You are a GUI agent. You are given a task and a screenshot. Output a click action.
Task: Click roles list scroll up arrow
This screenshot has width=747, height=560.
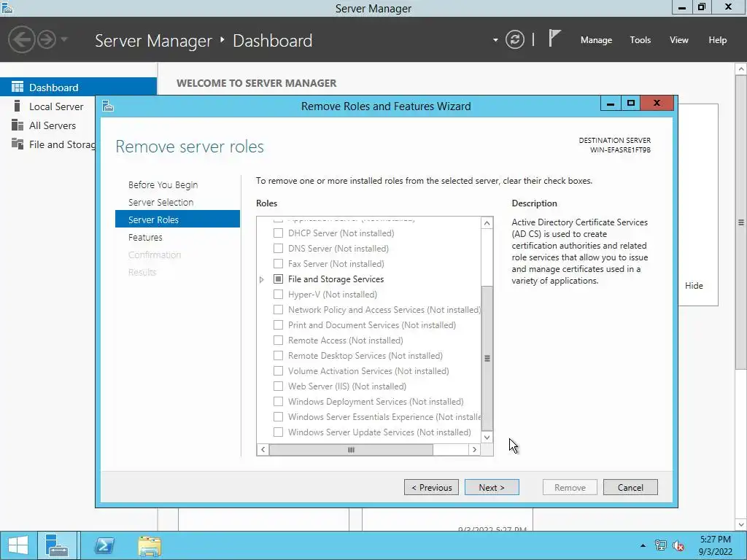(x=487, y=223)
